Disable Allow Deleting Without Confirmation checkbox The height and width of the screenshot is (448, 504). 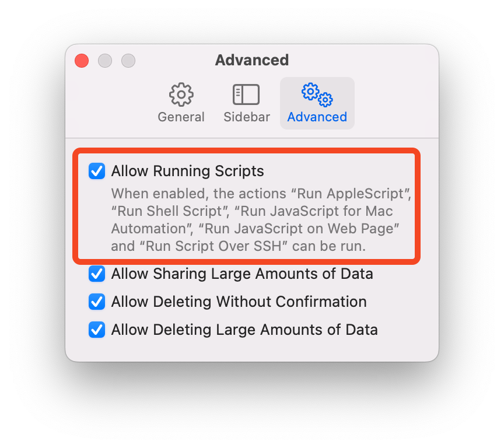click(97, 302)
